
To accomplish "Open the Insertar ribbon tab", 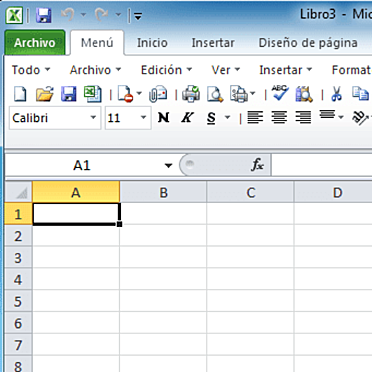I will click(213, 43).
